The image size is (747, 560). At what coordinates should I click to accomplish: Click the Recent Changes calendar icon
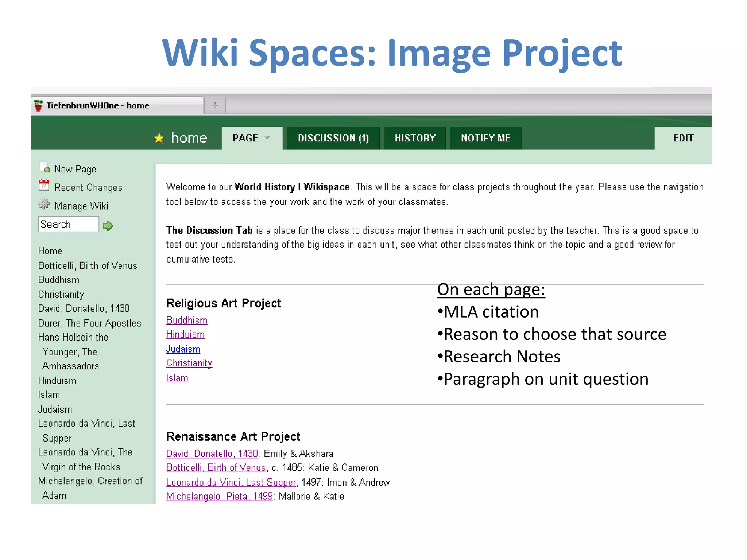44,185
